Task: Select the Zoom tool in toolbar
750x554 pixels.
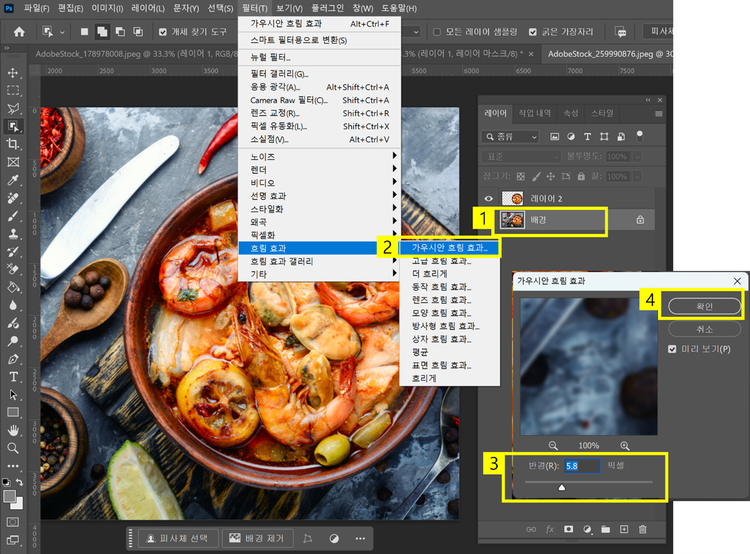Action: pos(13,448)
